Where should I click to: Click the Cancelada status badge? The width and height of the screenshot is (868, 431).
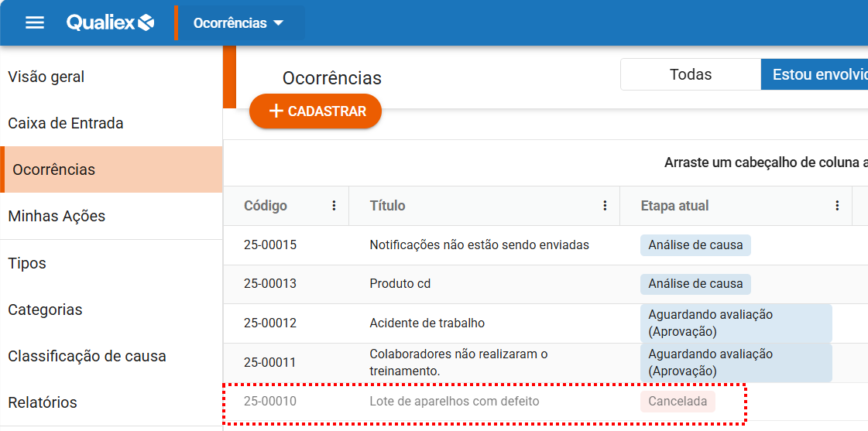pyautogui.click(x=677, y=402)
